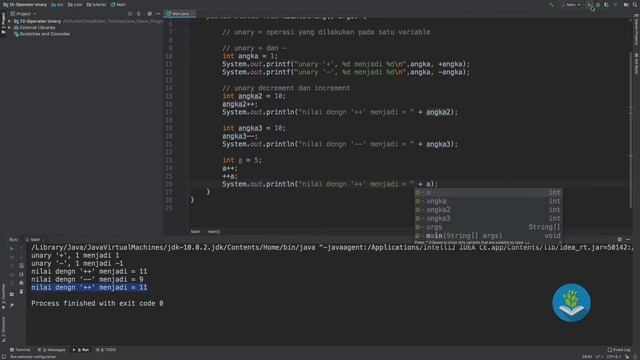Select tutorial breadcrumb in navigation bar
The image size is (640, 360).
pos(96,4)
